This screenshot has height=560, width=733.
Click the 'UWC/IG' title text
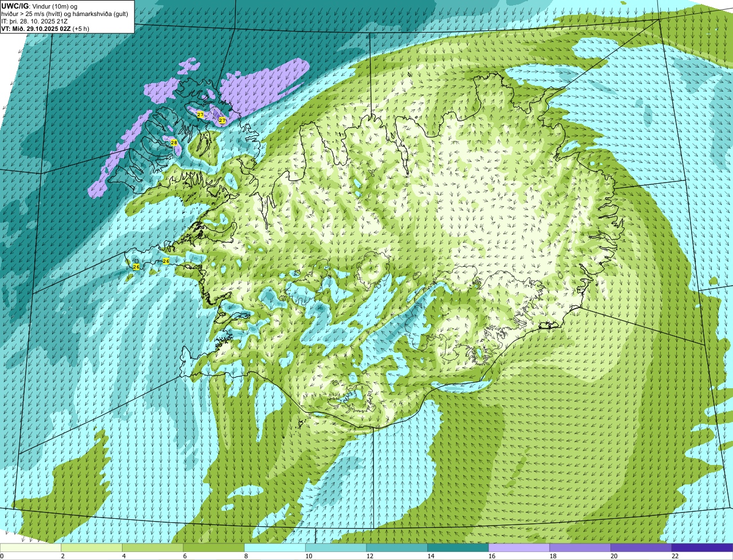tap(15, 6)
